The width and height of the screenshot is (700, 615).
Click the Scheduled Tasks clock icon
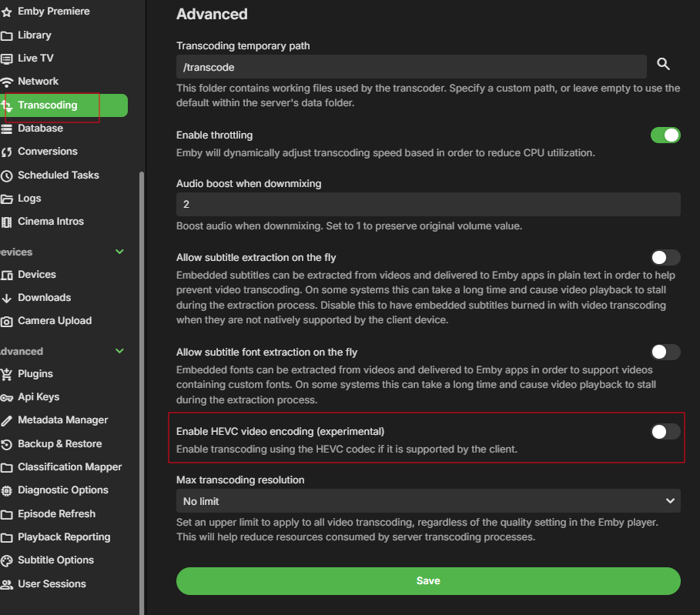(7, 175)
